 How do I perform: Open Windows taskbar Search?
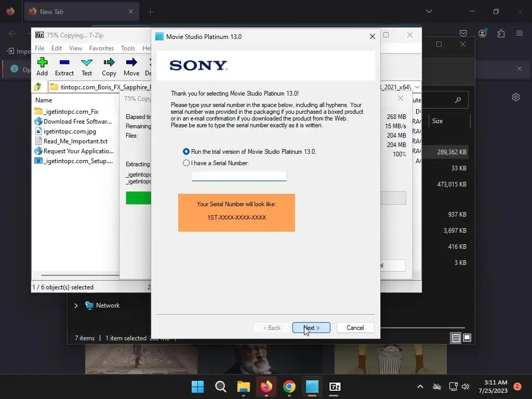pyautogui.click(x=220, y=387)
